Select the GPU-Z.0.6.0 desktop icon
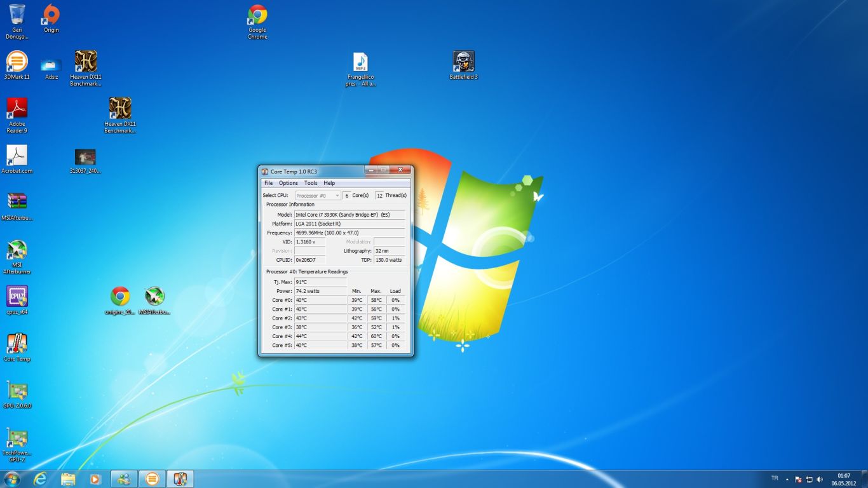 [x=17, y=391]
